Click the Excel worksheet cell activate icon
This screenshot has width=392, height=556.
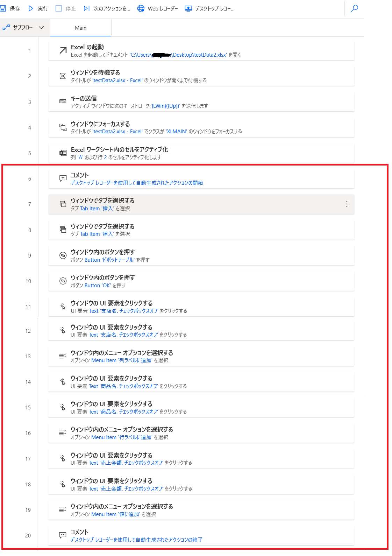[x=63, y=153]
